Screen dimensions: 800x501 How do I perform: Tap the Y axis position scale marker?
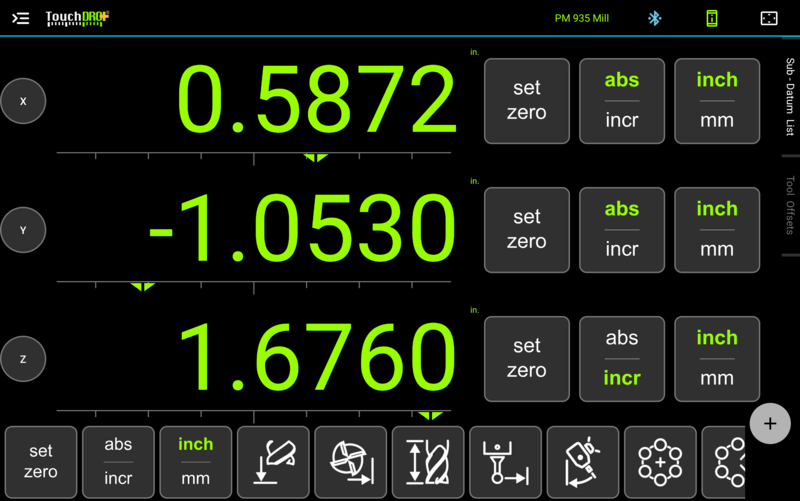click(x=142, y=287)
